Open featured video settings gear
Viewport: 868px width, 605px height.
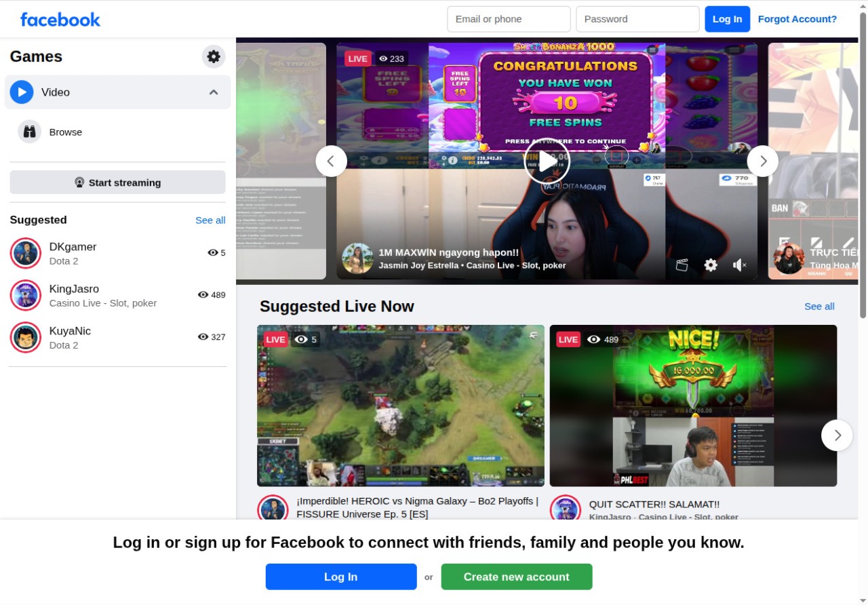tap(711, 265)
